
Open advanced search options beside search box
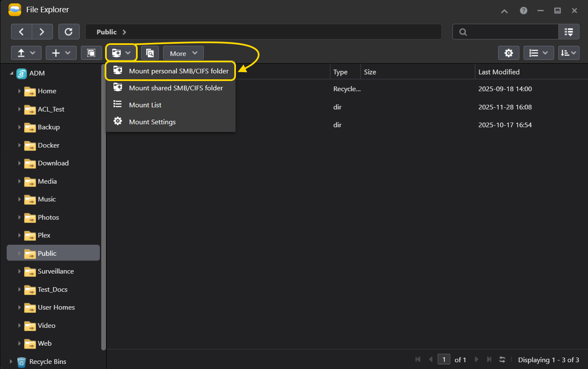click(x=569, y=32)
